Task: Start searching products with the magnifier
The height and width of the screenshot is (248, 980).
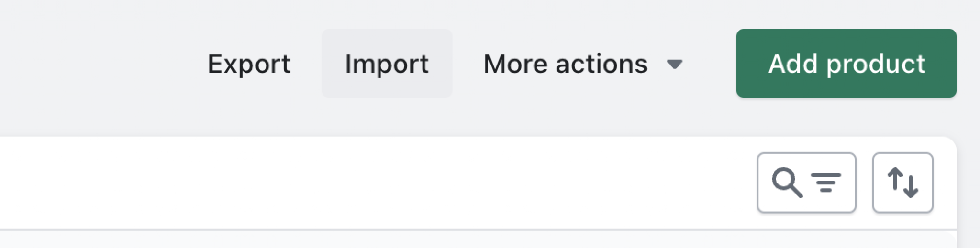Action: click(x=786, y=183)
